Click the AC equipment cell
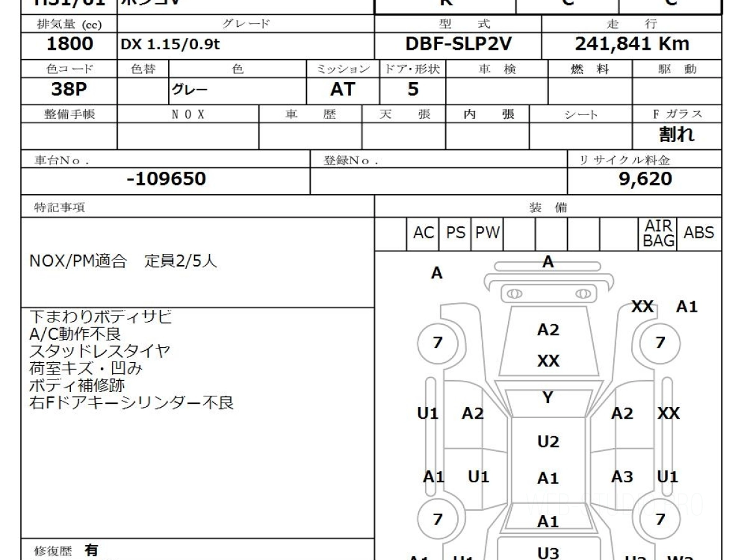This screenshot has height=560, width=747. click(423, 233)
